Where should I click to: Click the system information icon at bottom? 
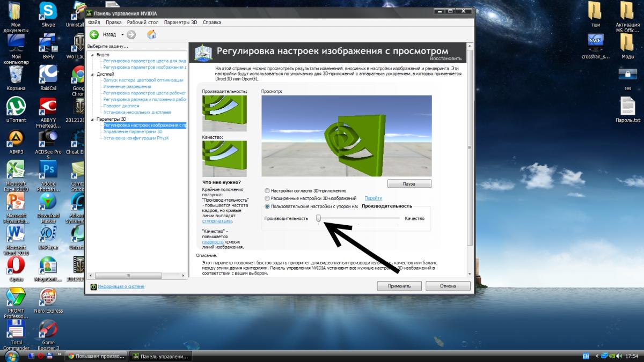(93, 287)
